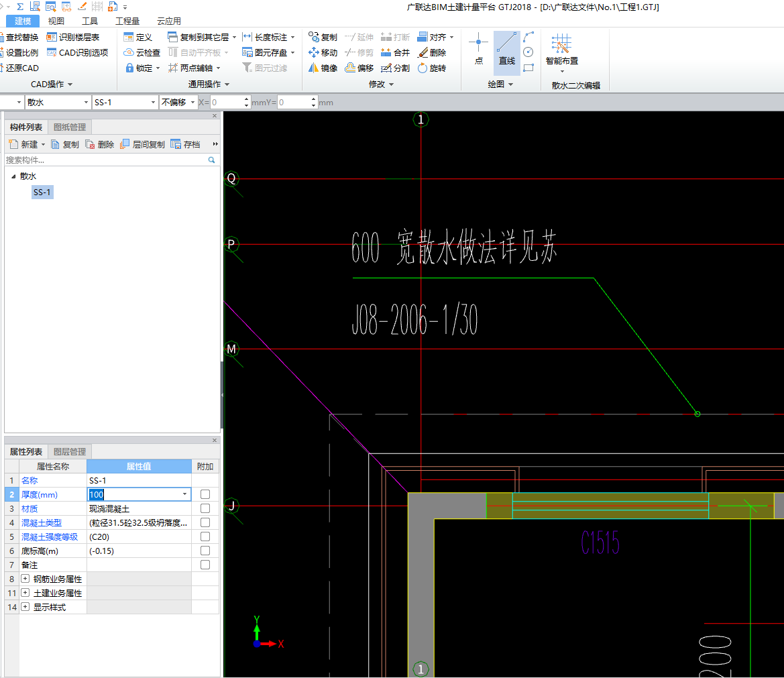Expand 土建业务属性 property group
The width and height of the screenshot is (784, 678).
[x=25, y=593]
